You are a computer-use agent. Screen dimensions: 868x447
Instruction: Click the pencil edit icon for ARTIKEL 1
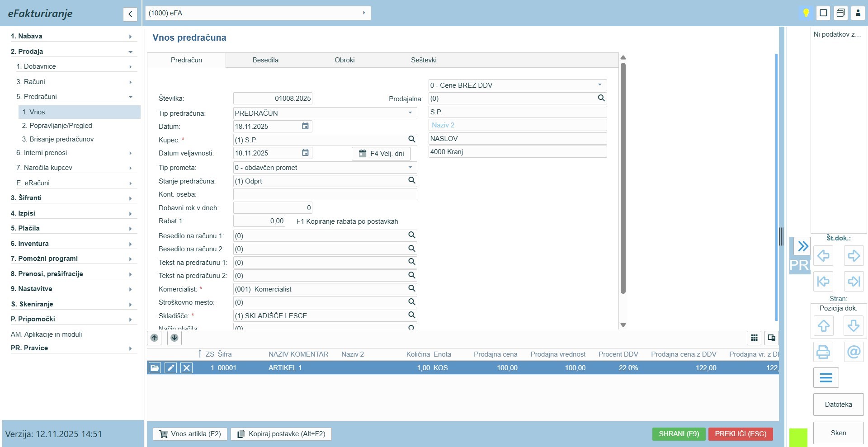tap(170, 368)
